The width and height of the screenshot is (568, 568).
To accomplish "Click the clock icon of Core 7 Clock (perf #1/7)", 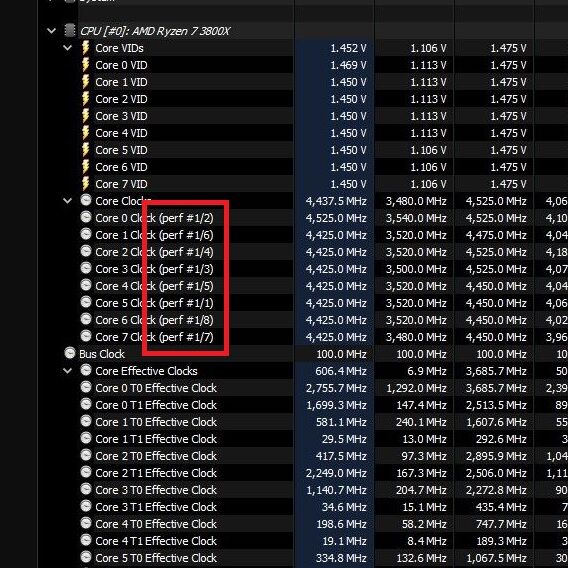I will [86, 336].
